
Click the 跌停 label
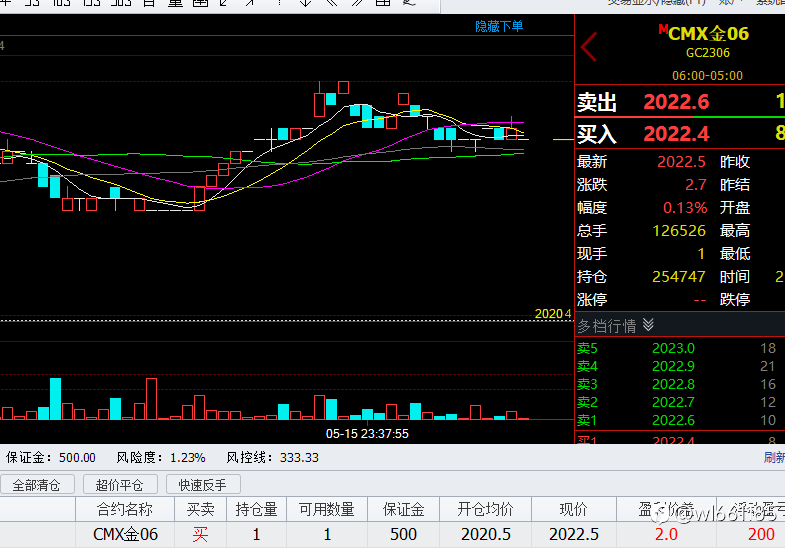[x=734, y=300]
